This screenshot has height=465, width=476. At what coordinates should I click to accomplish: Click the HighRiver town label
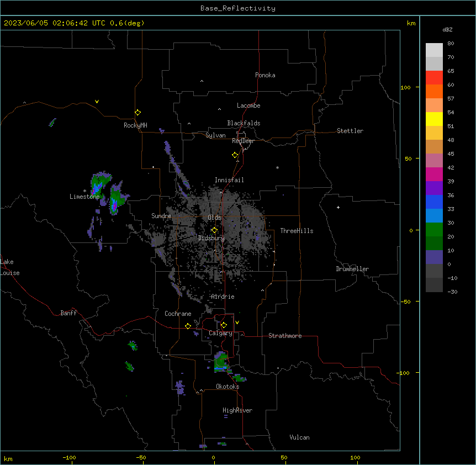(237, 410)
